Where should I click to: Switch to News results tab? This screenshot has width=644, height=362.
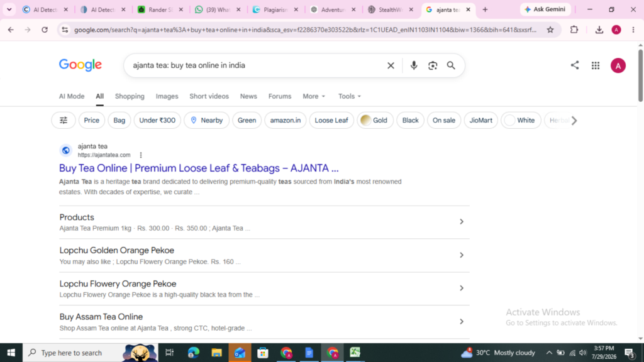[248, 96]
